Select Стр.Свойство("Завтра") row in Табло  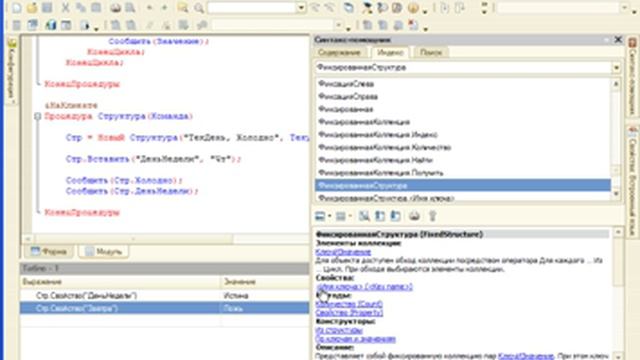(x=164, y=308)
